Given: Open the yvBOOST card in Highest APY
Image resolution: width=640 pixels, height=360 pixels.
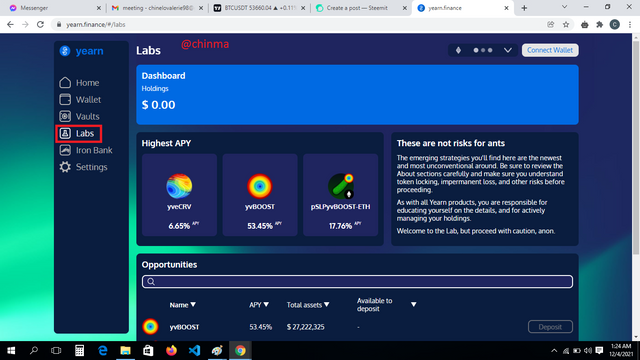Looking at the screenshot, I should point(260,195).
